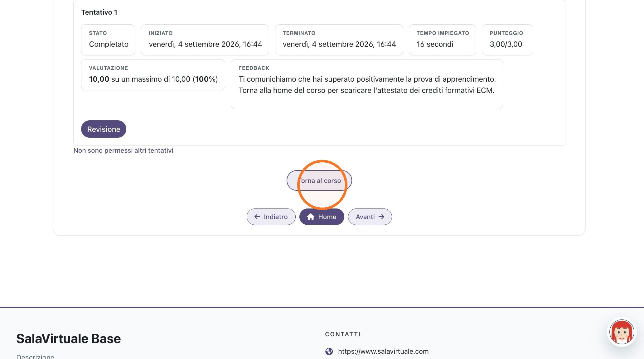
Task: Click the SalaVirtuale Base footer title
Action: click(68, 339)
